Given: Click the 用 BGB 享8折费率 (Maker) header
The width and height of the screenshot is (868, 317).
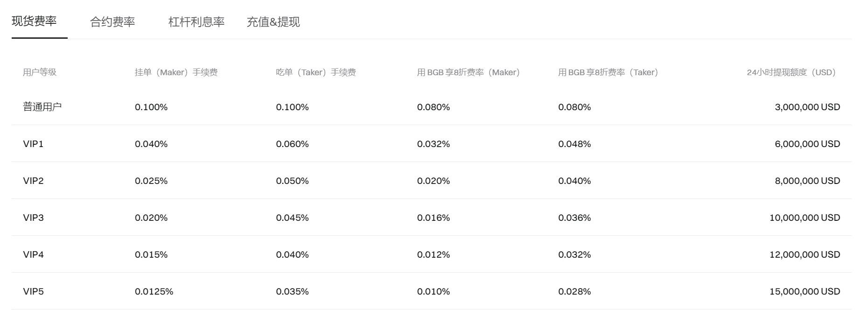Looking at the screenshot, I should click(469, 72).
